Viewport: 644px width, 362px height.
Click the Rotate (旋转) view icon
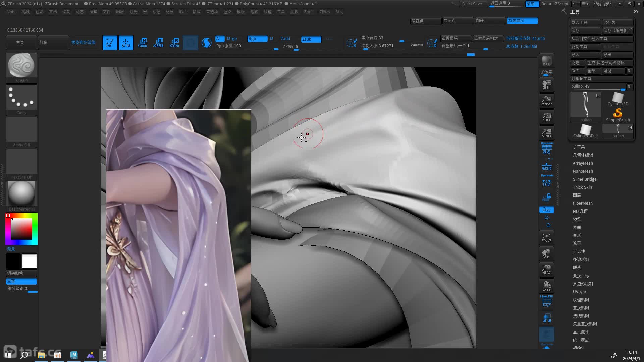tap(546, 286)
